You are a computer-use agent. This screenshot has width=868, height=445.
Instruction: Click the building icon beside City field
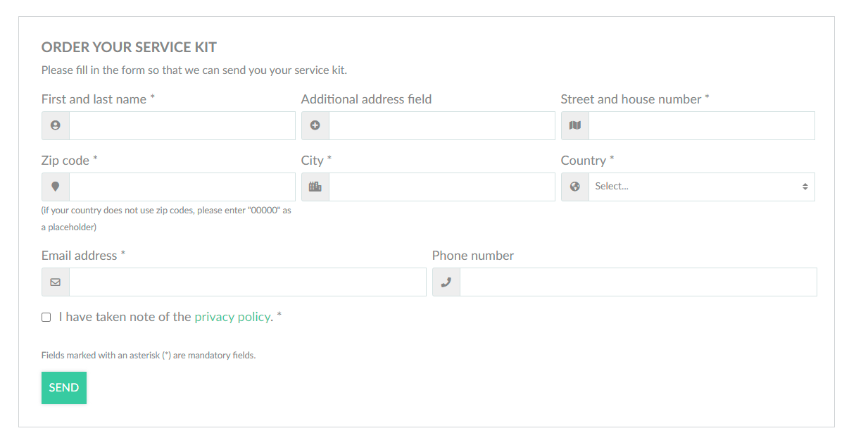[315, 187]
